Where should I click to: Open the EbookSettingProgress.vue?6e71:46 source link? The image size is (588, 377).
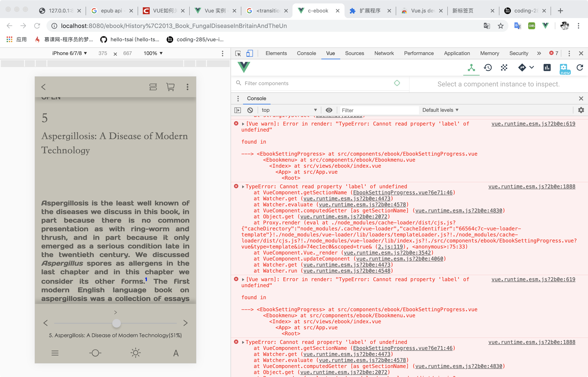(403, 193)
